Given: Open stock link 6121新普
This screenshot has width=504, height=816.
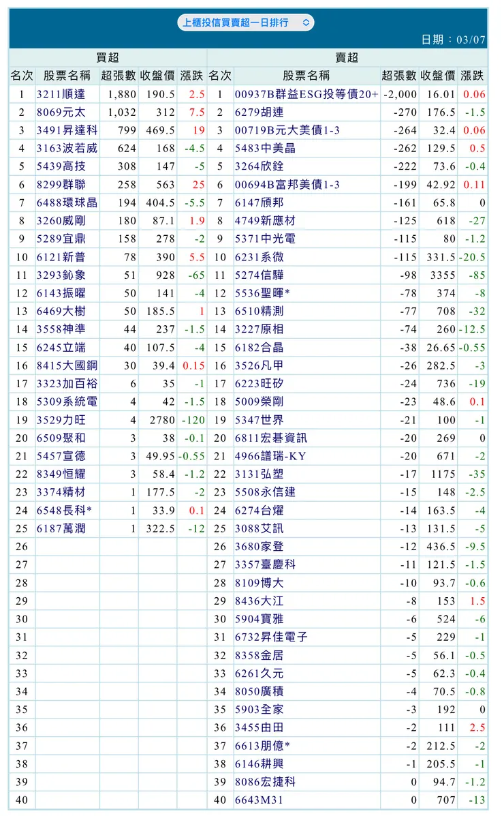Looking at the screenshot, I should tap(61, 257).
